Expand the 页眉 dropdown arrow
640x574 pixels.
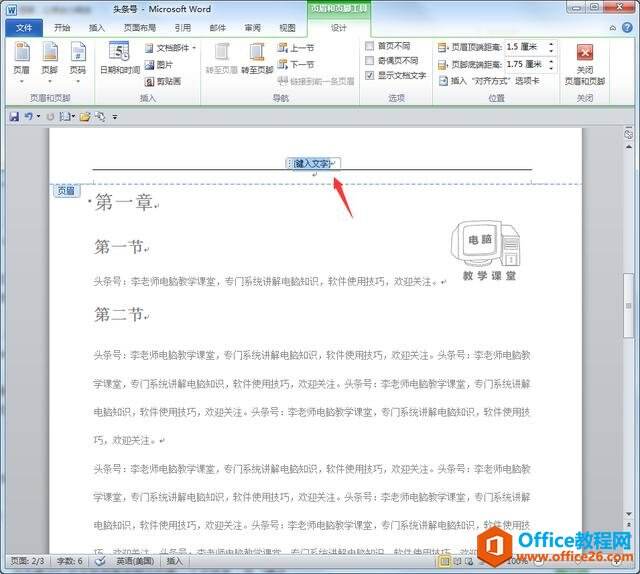click(22, 81)
